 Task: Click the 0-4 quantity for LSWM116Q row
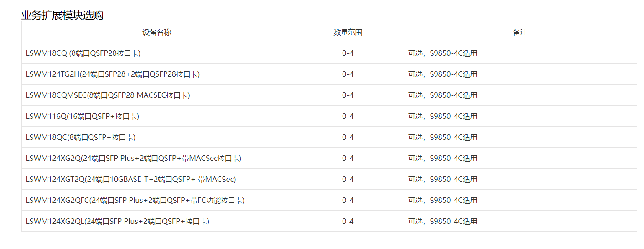point(348,117)
